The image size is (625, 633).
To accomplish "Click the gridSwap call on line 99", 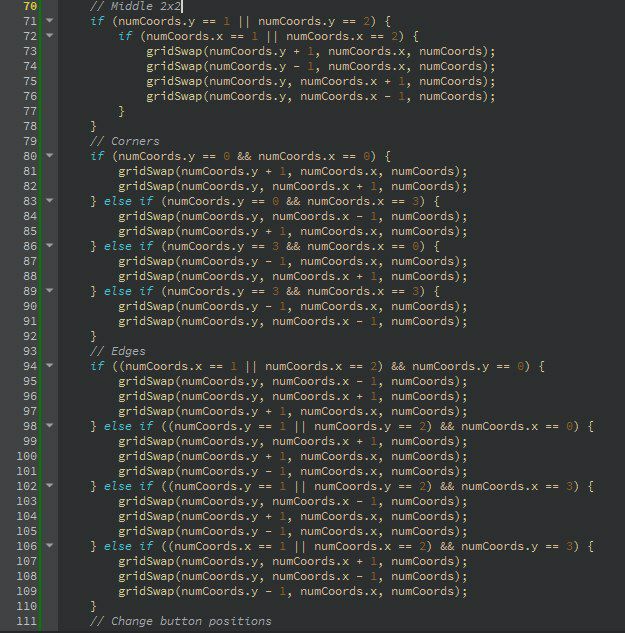I will tap(293, 441).
